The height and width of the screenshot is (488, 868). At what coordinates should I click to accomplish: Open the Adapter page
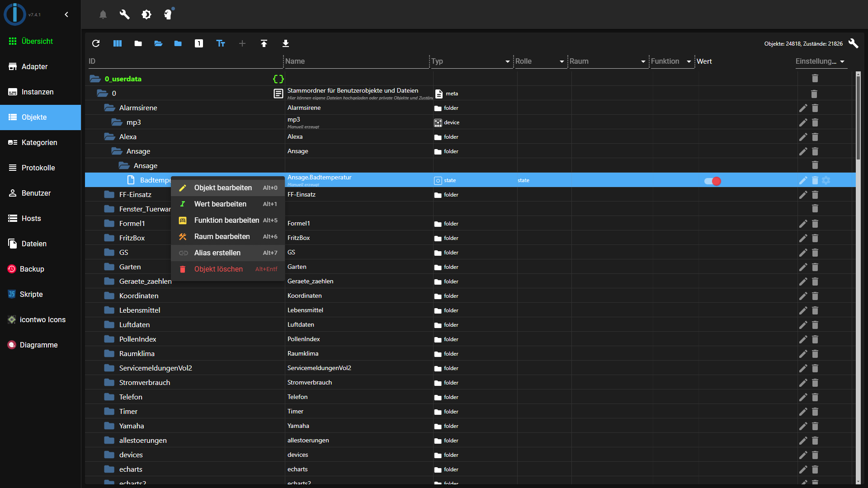click(x=40, y=66)
